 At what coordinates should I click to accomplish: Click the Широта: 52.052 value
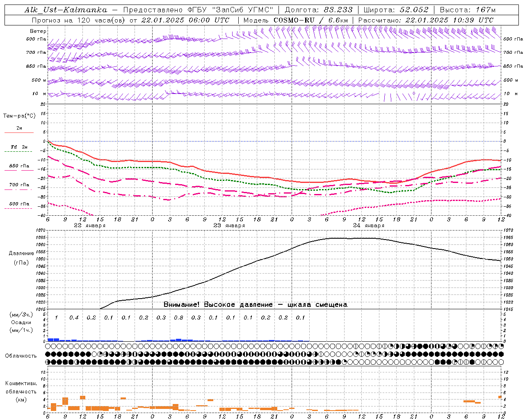[396, 10]
